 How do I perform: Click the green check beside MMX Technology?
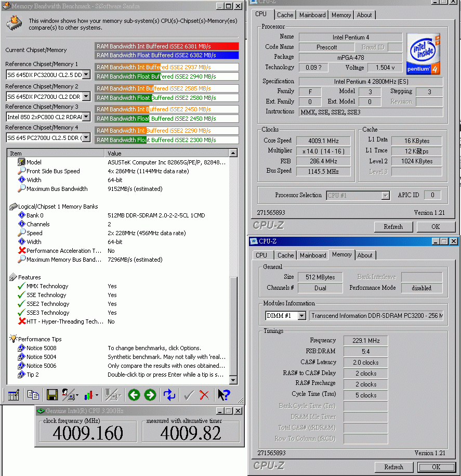point(21,286)
